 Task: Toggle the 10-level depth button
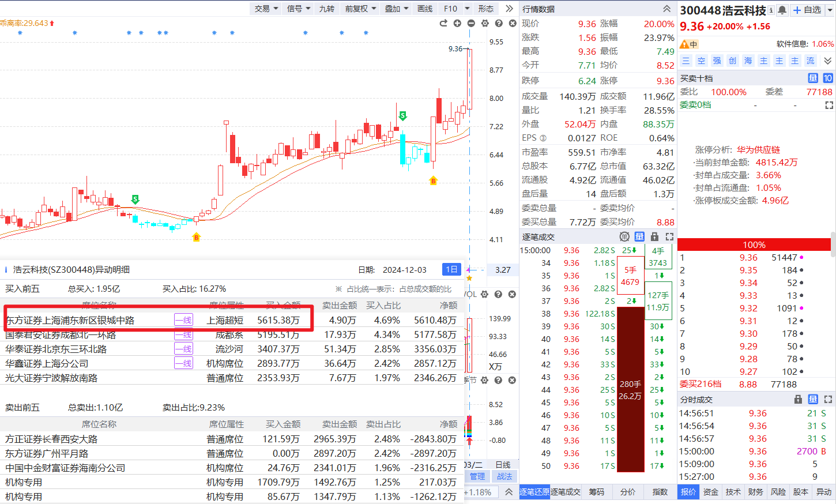tap(828, 78)
